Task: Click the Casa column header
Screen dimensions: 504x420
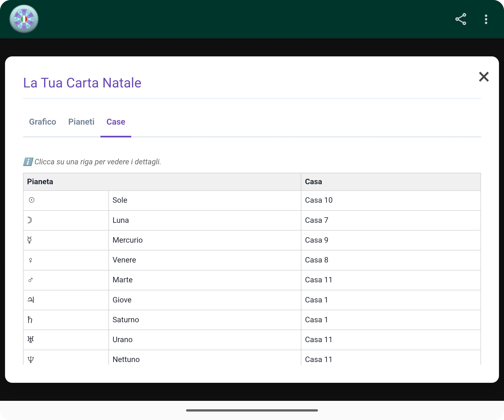Action: (x=391, y=182)
